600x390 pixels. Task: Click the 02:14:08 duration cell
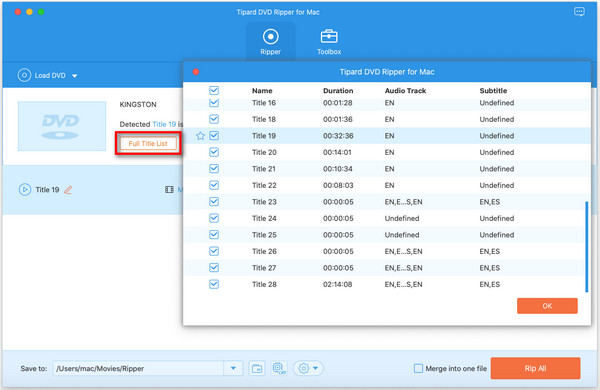tap(338, 284)
